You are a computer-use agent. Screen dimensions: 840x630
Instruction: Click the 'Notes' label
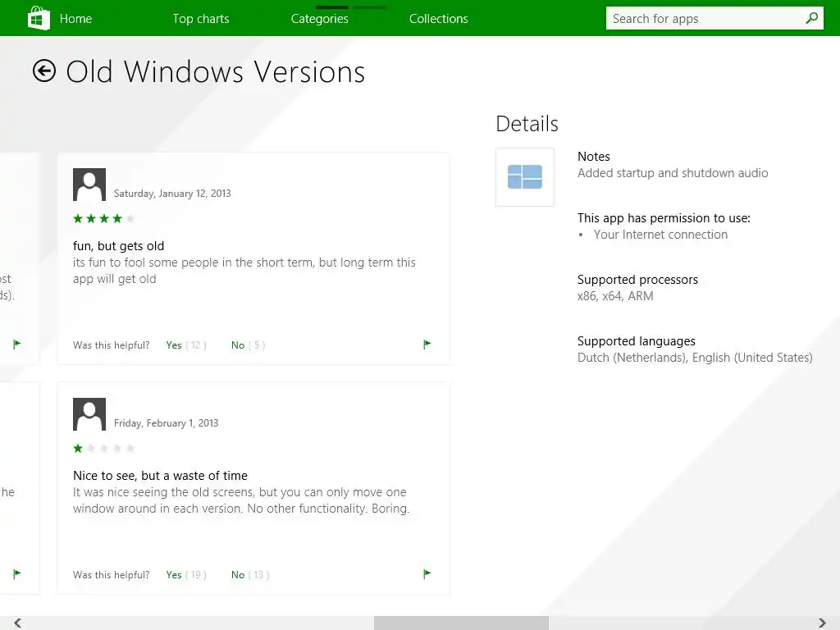pyautogui.click(x=594, y=157)
